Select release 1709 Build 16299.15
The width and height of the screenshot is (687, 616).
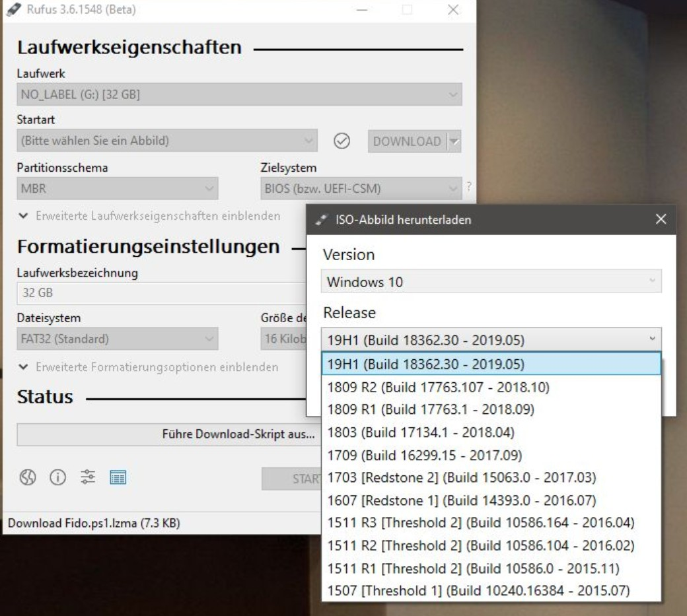pyautogui.click(x=491, y=456)
